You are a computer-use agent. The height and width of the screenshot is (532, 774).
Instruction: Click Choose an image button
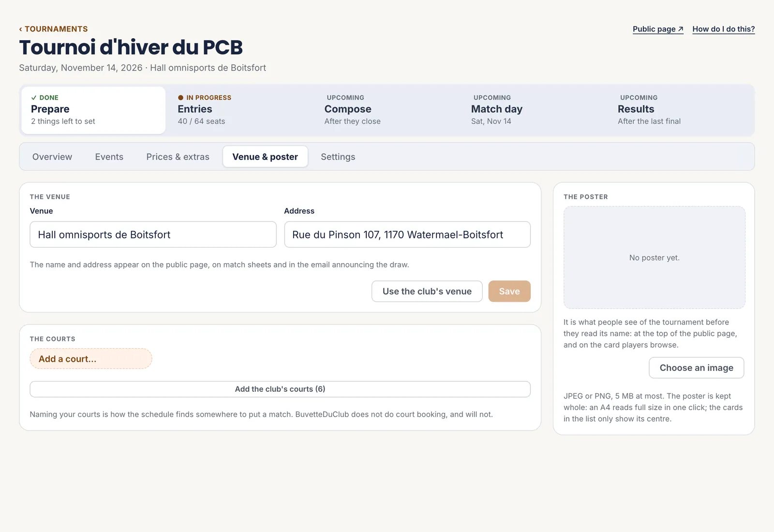pyautogui.click(x=697, y=368)
